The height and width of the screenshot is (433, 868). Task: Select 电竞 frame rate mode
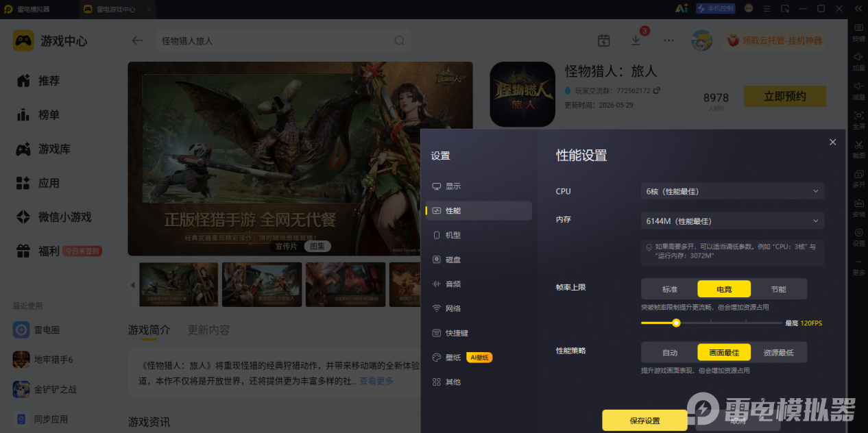724,289
